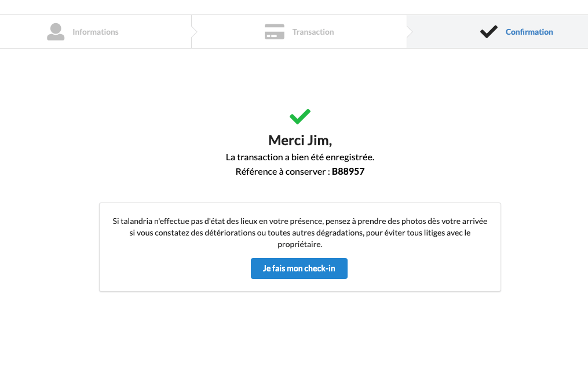This screenshot has width=588, height=390.
Task: Start check-in with "Je fais mon check-in"
Action: [299, 268]
